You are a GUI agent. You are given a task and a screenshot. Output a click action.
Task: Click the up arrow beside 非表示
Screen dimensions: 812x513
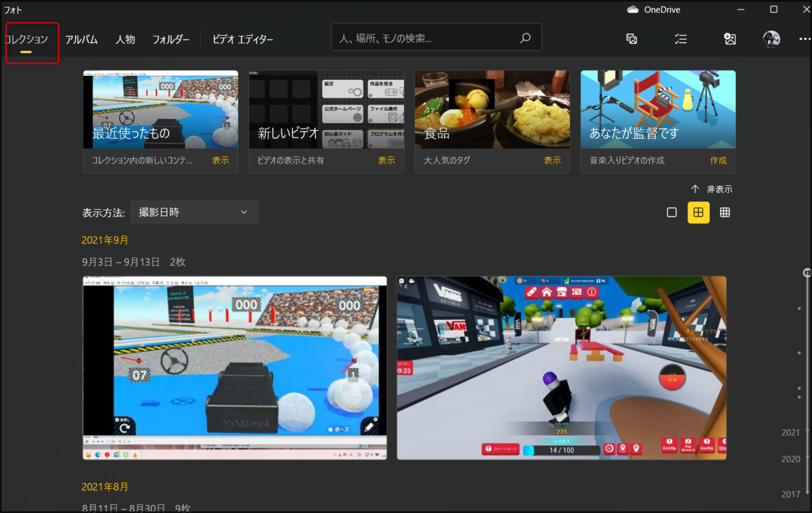point(695,189)
